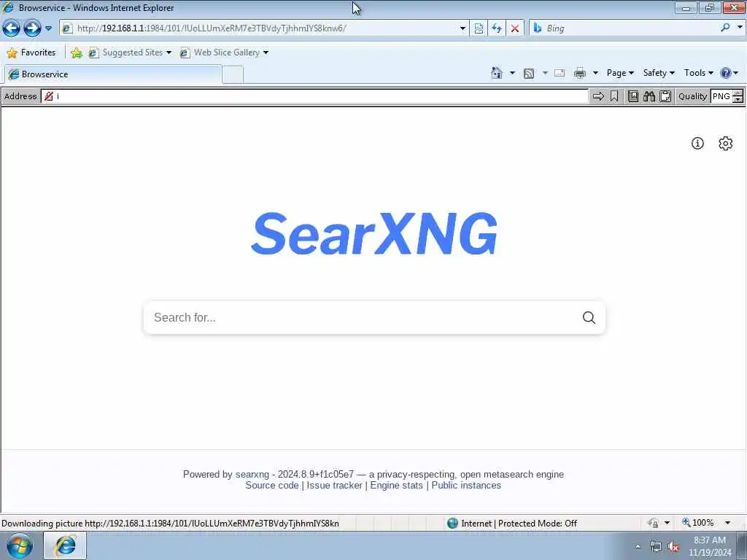
Task: Click the Browservice bookmarks page icon
Action: (x=632, y=96)
